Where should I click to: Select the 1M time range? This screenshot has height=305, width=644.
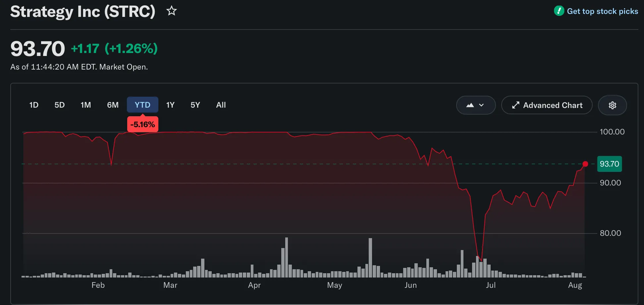(x=86, y=105)
